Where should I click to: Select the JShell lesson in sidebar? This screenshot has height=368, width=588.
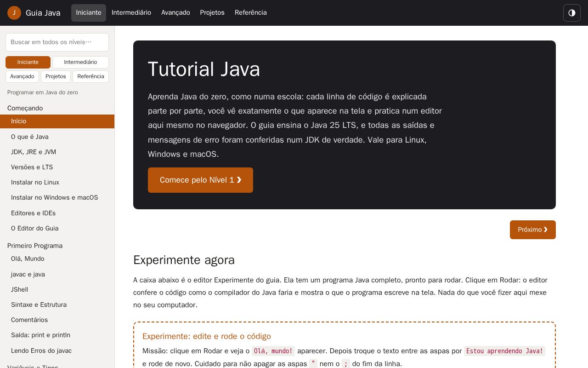[x=57, y=289]
